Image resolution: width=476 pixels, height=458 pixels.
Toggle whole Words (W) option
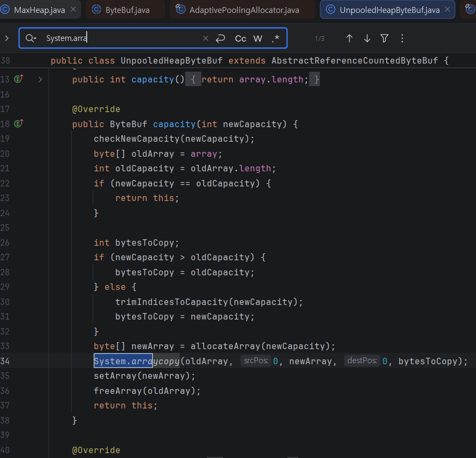(258, 39)
